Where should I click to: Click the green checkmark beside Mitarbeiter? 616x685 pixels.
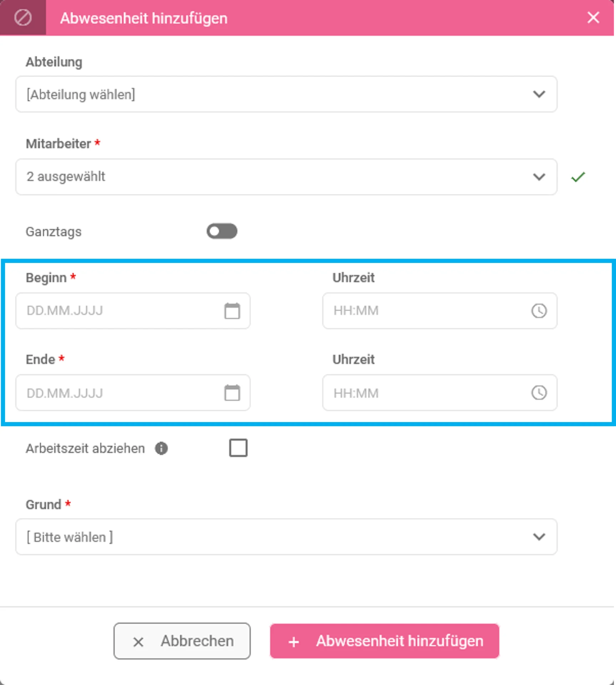(578, 177)
